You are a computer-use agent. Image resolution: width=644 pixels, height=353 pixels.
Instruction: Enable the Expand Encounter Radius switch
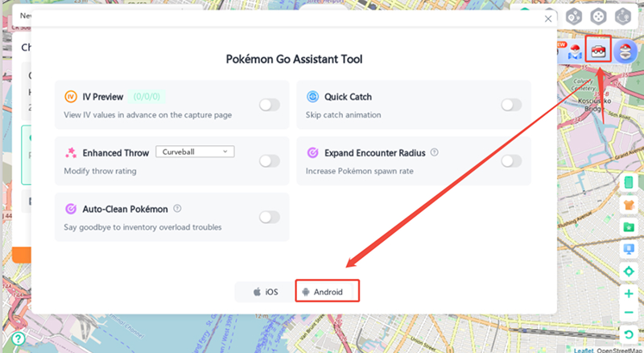511,161
